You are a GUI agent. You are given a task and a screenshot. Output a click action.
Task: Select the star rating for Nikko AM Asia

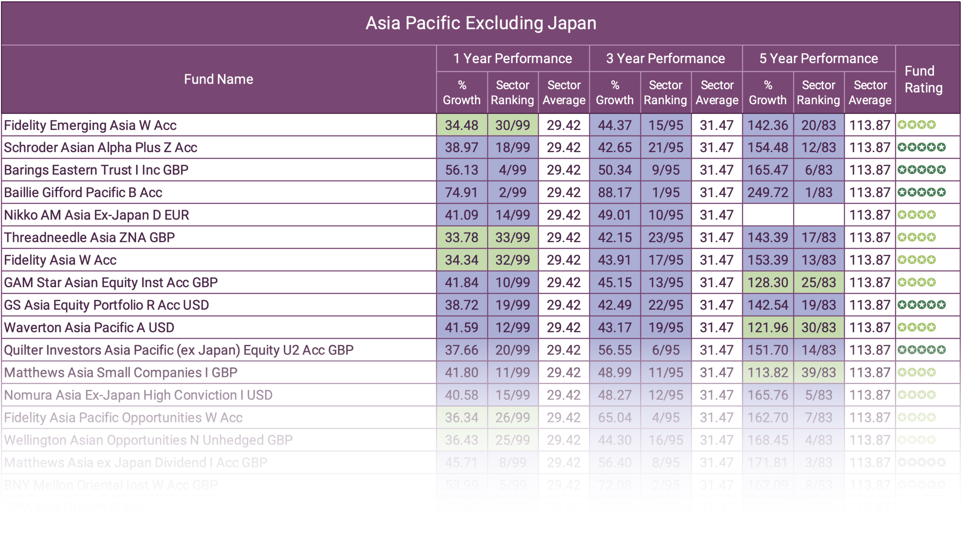pos(917,215)
